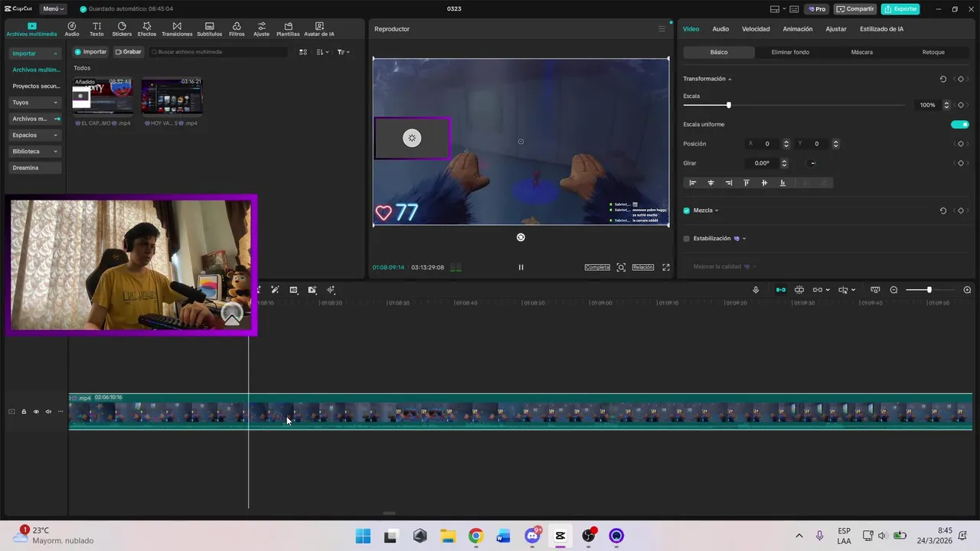980x551 pixels.
Task: Switch to the Animación tab
Action: (798, 29)
